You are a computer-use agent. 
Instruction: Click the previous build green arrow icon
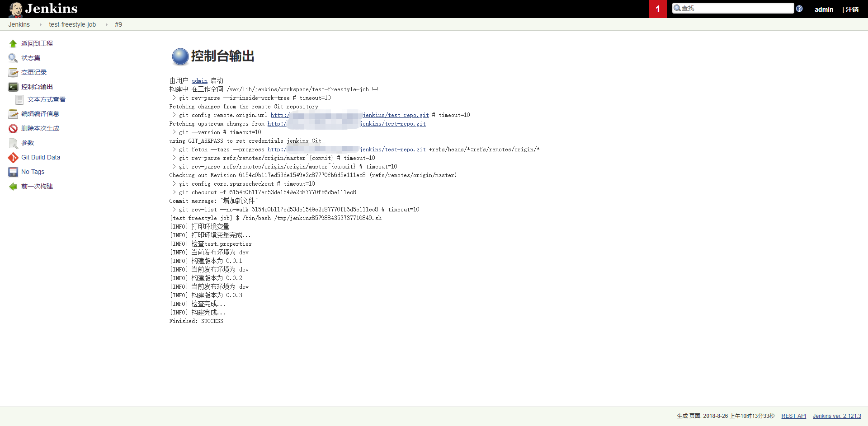[x=13, y=186]
